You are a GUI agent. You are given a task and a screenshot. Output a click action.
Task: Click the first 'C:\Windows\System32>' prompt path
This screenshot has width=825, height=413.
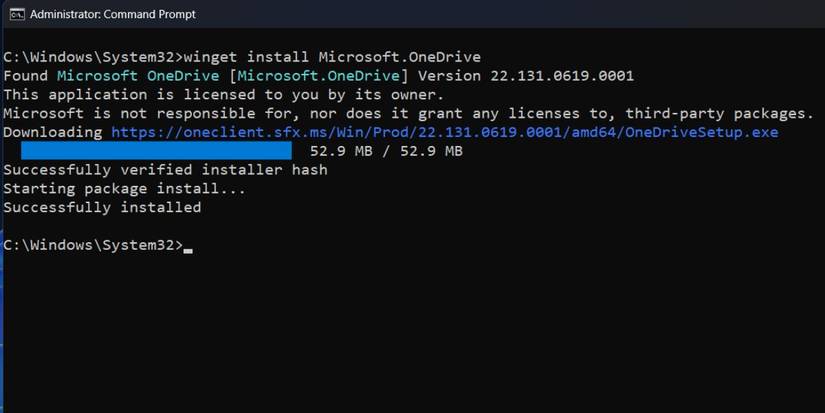coord(93,56)
